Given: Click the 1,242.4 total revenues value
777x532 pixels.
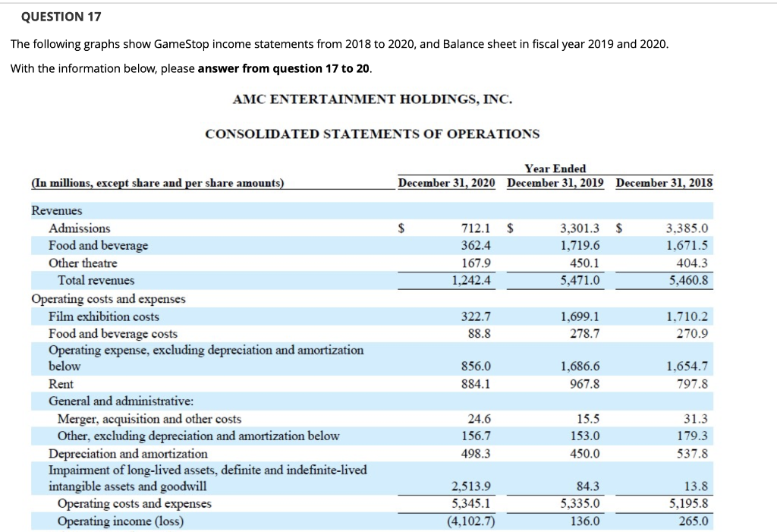Looking at the screenshot, I should 470,280.
